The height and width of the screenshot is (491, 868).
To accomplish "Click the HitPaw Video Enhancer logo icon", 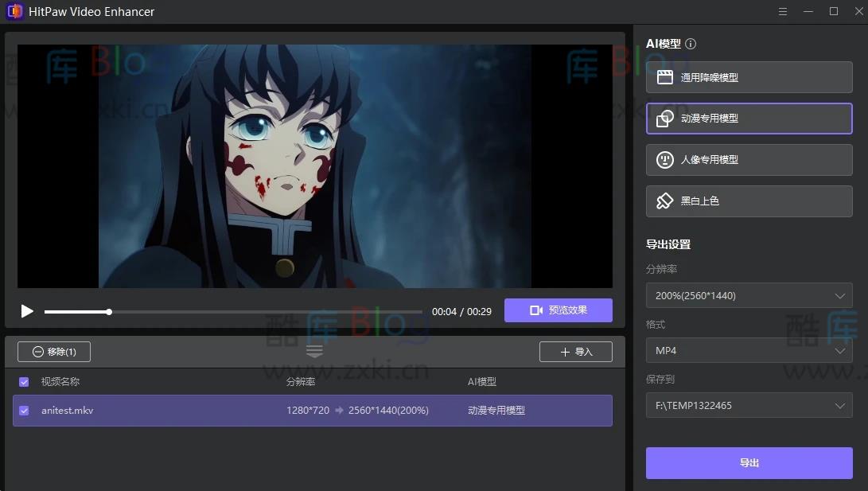I will coord(14,11).
